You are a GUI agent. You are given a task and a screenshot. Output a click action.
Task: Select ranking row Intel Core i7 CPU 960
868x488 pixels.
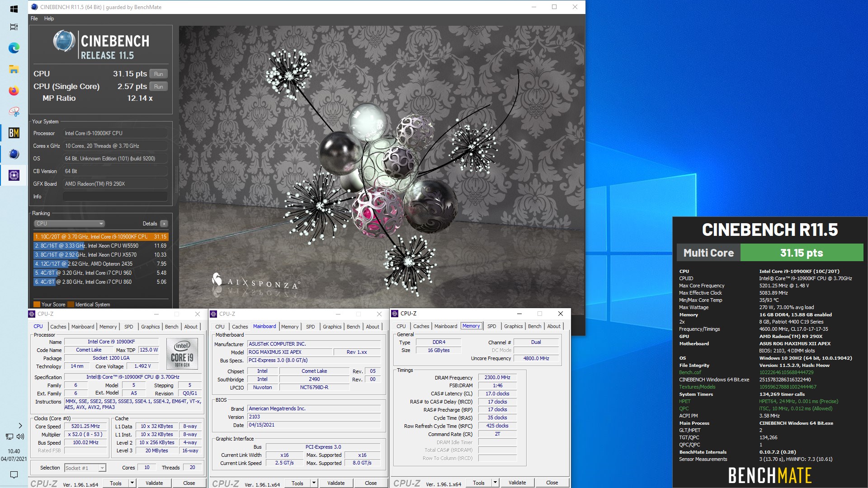[x=101, y=273]
